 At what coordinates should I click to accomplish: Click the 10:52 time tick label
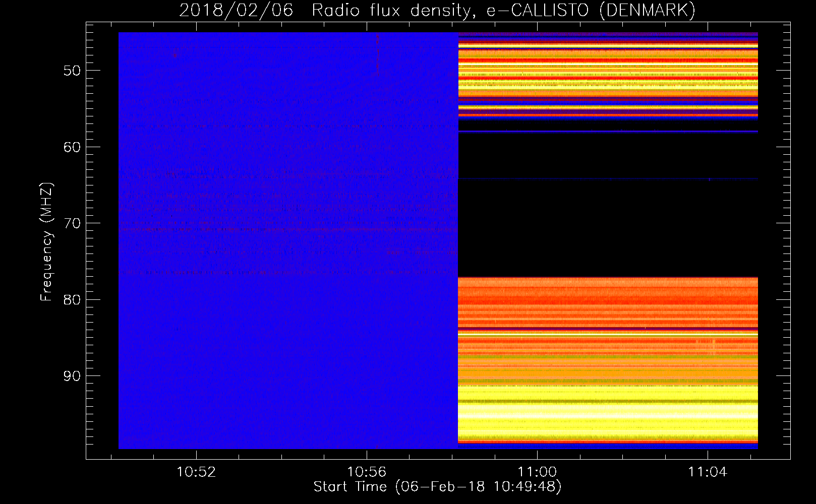pos(196,472)
